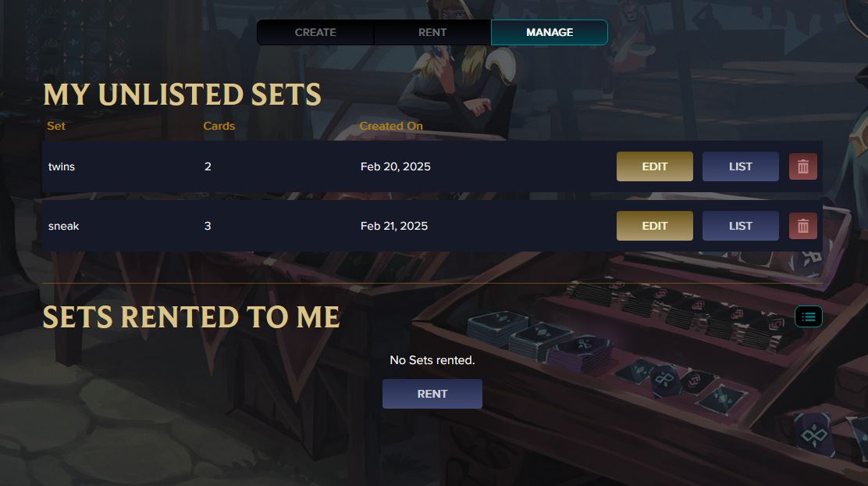This screenshot has height=486, width=868.
Task: Toggle list view for rented sets
Action: click(x=808, y=316)
